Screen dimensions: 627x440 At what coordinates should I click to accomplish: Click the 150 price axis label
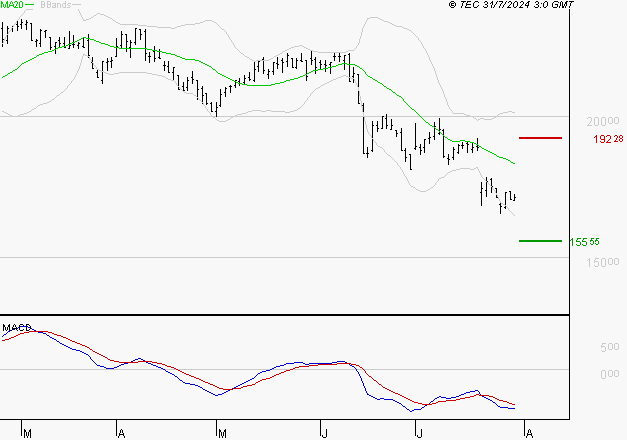(603, 262)
